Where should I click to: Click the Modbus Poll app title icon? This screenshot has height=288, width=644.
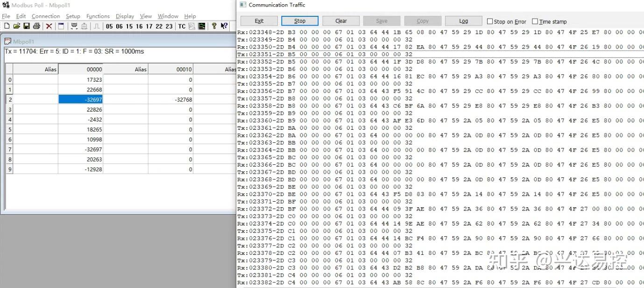tap(6, 5)
